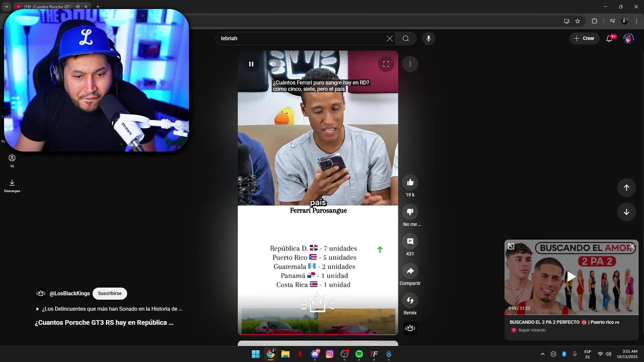Viewport: 644px width, 362px height.
Task: Open Instagram from the taskbar
Action: click(330, 354)
